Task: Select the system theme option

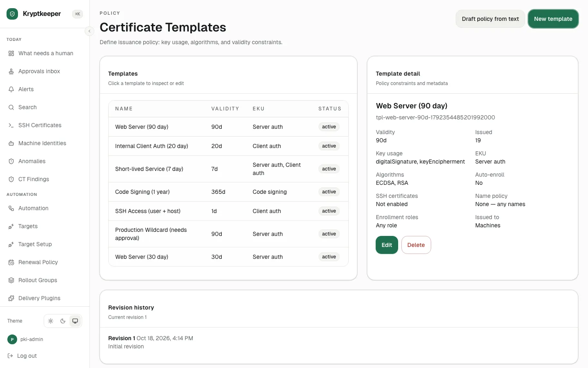Action: point(75,321)
